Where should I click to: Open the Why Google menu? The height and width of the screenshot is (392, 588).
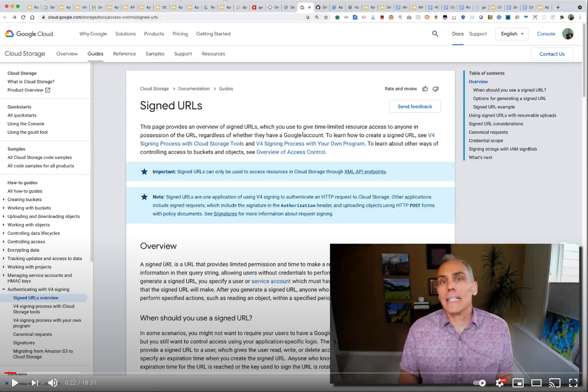[x=93, y=34]
